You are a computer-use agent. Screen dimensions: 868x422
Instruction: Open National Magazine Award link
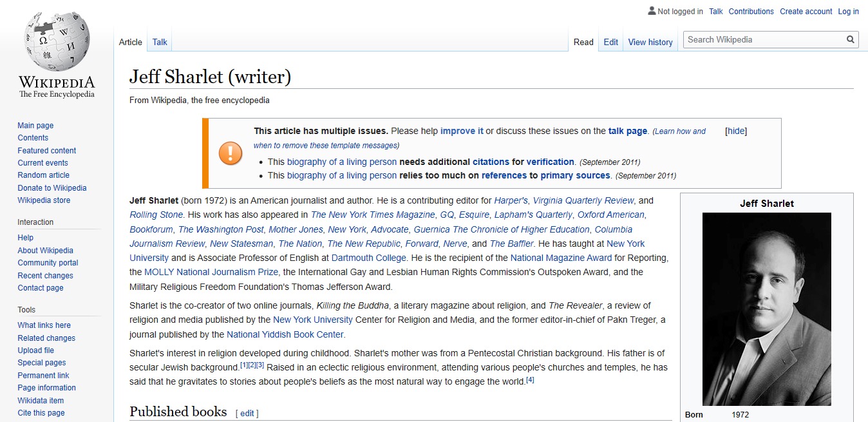point(561,258)
